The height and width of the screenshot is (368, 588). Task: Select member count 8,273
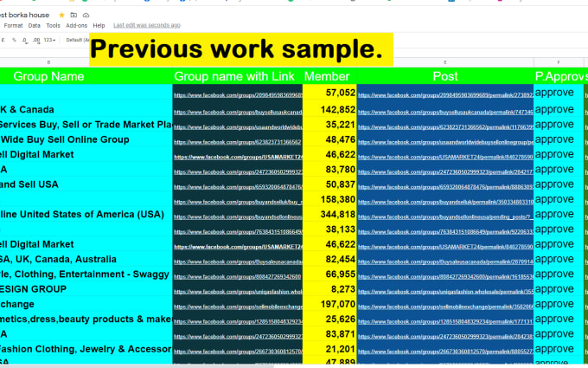point(329,289)
